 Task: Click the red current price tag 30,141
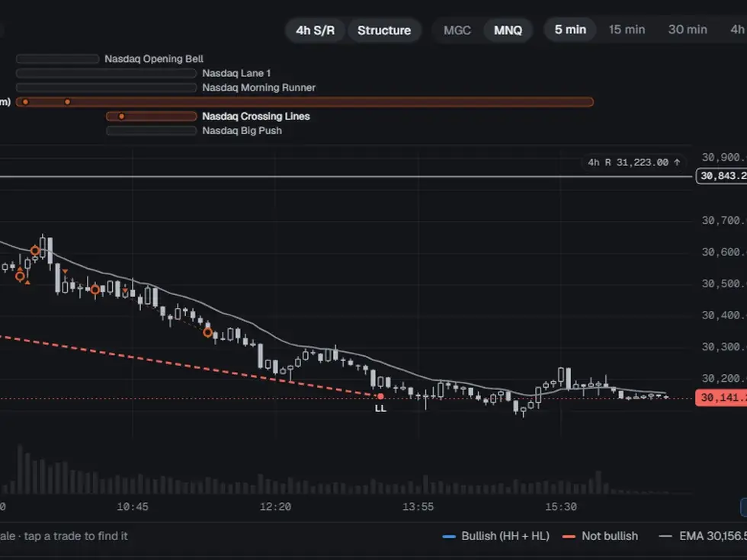721,398
